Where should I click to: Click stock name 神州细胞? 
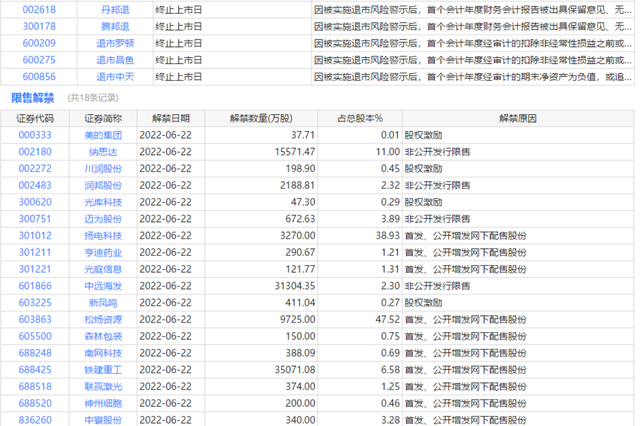tap(103, 403)
